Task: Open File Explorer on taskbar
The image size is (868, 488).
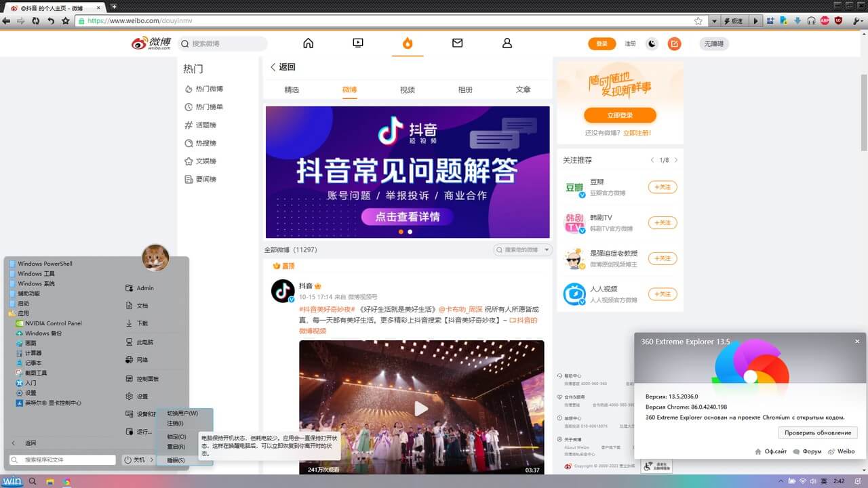Action: point(50,481)
